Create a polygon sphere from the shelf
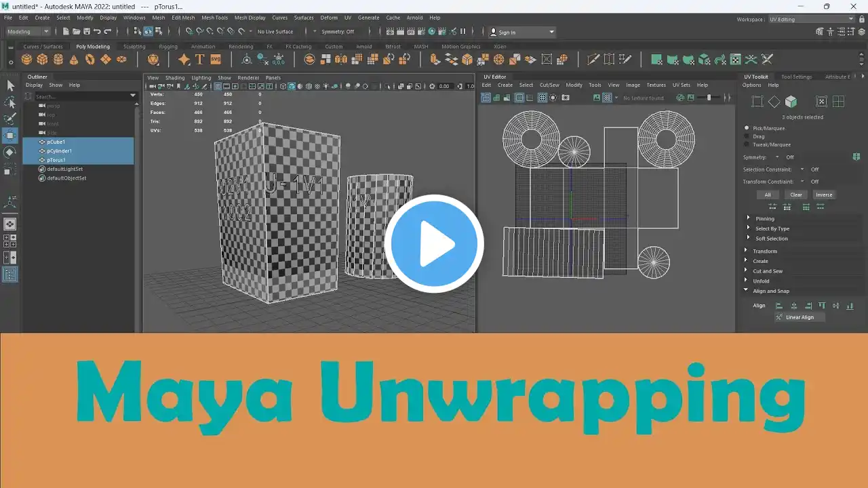Image resolution: width=868 pixels, height=488 pixels. point(26,60)
